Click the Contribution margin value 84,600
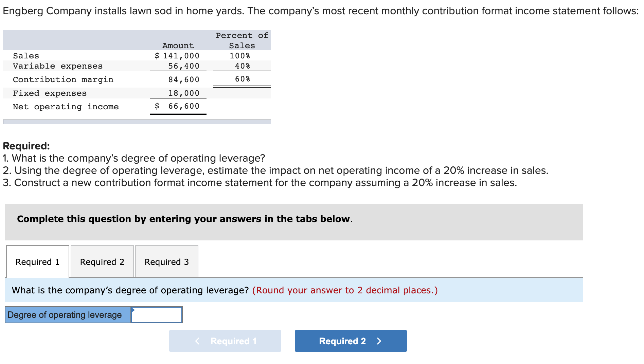The image size is (644, 364). tap(184, 79)
